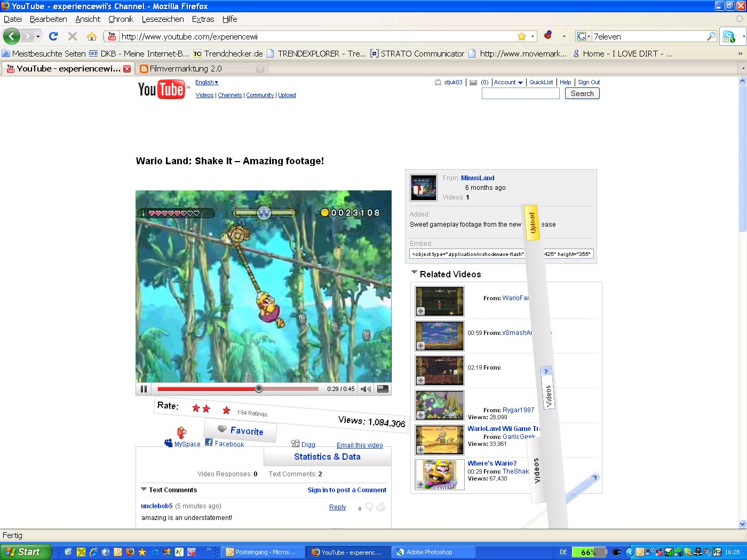Go back with the green back arrow
The width and height of the screenshot is (747, 560).
(11, 36)
